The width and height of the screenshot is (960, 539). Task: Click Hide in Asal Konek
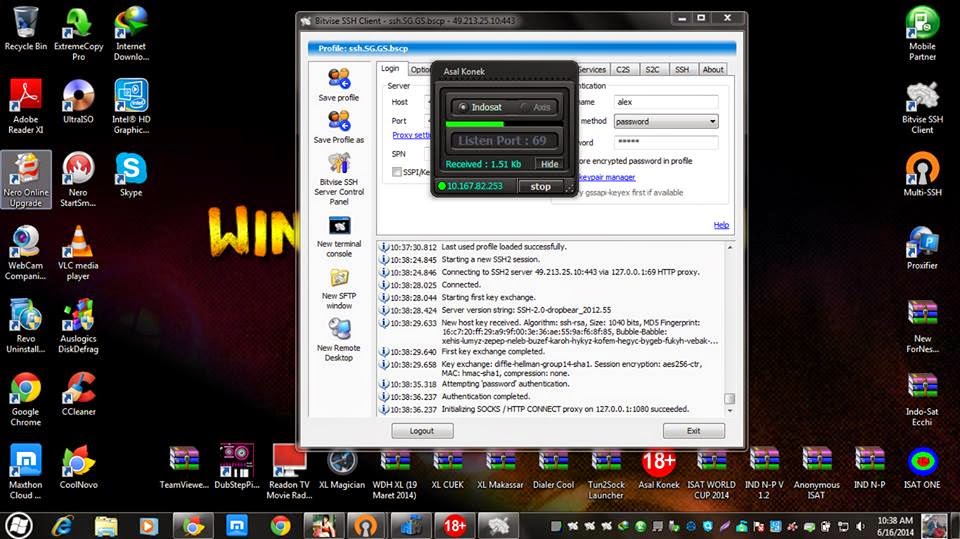[549, 164]
